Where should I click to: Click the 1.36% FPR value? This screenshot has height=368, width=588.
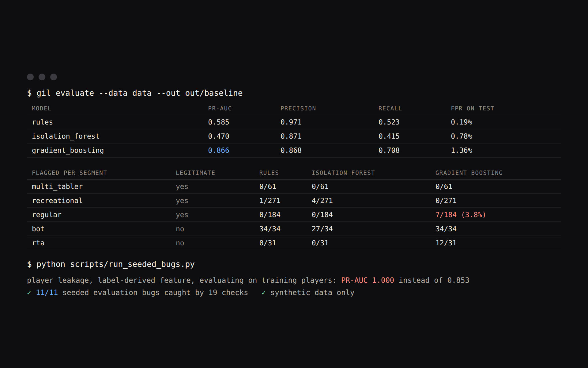pos(462,150)
